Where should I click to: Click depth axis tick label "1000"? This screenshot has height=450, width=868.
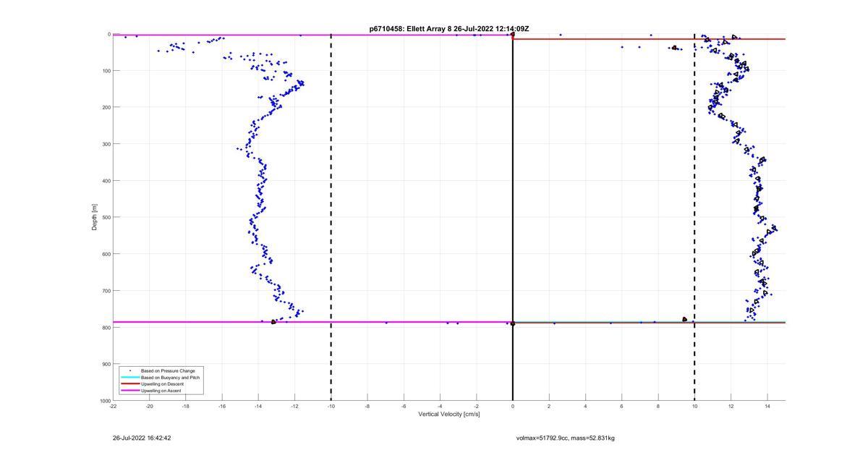[x=104, y=400]
